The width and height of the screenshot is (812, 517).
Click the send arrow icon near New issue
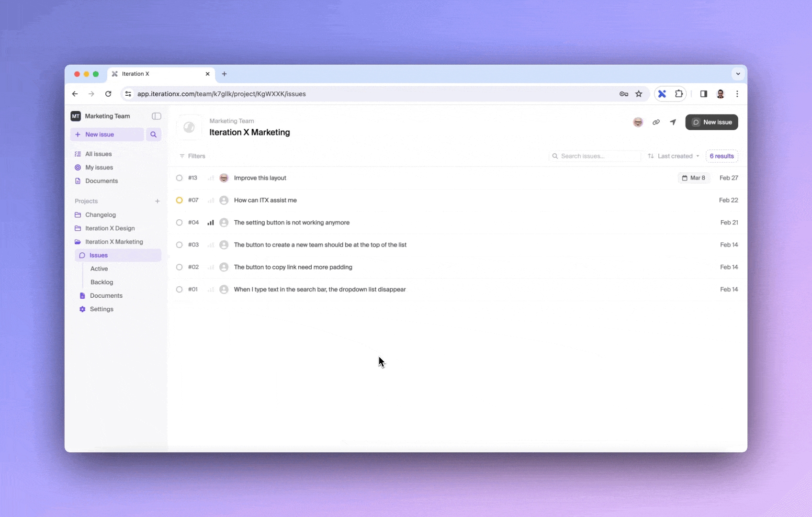point(673,122)
